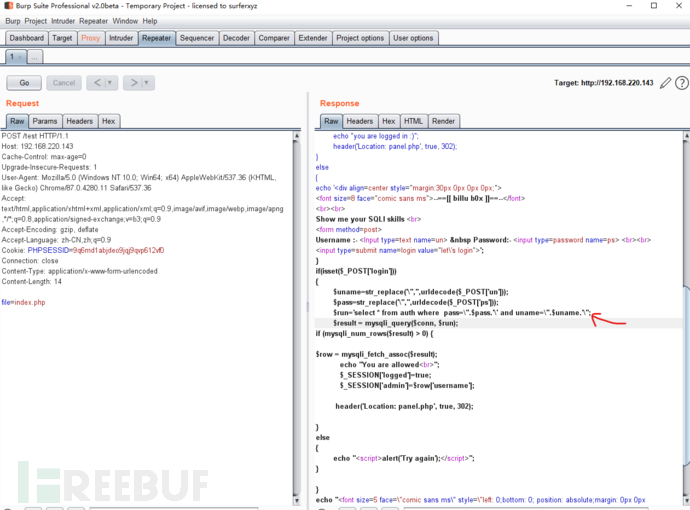Click the 'POST /test HTTP/1.1' request line
Viewport: 690px width, 510px height.
[35, 136]
